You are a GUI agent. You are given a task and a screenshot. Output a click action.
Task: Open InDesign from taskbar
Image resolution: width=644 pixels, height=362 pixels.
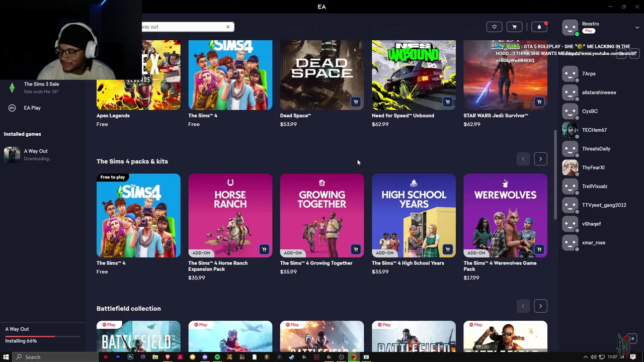pos(105,357)
